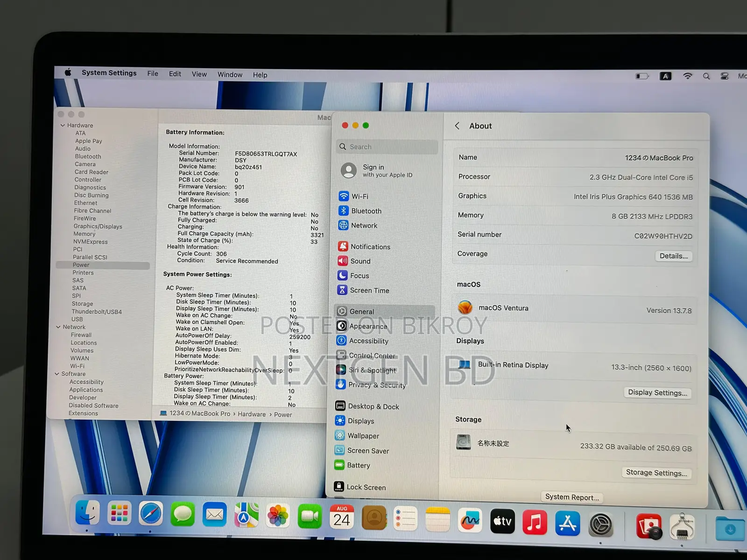747x560 pixels.
Task: Open Messages from the Dock
Action: pyautogui.click(x=183, y=515)
